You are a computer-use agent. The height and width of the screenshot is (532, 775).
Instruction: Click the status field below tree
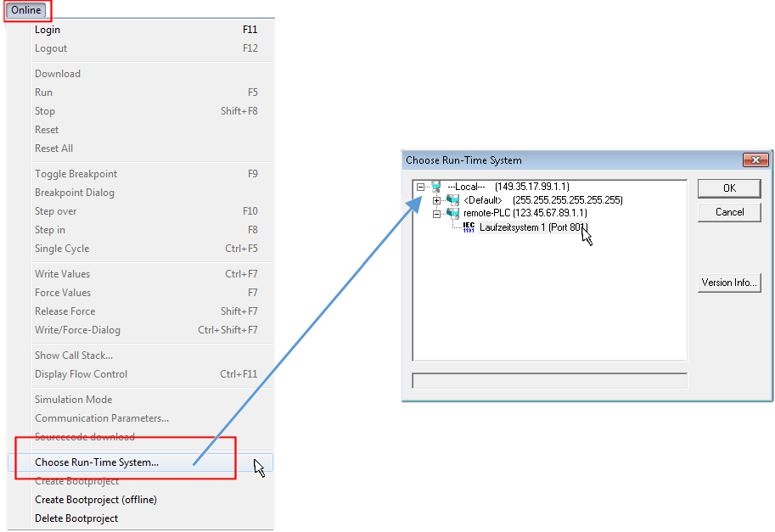548,381
